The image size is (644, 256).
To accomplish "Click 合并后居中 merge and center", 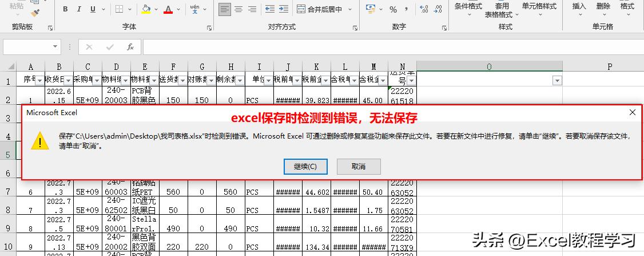I will click(320, 9).
